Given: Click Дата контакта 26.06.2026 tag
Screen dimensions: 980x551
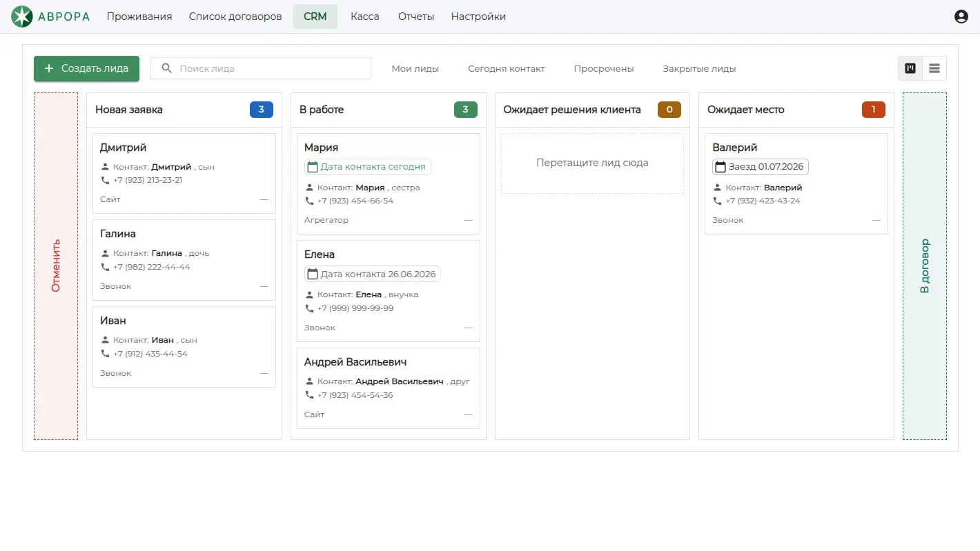Looking at the screenshot, I should (x=373, y=274).
